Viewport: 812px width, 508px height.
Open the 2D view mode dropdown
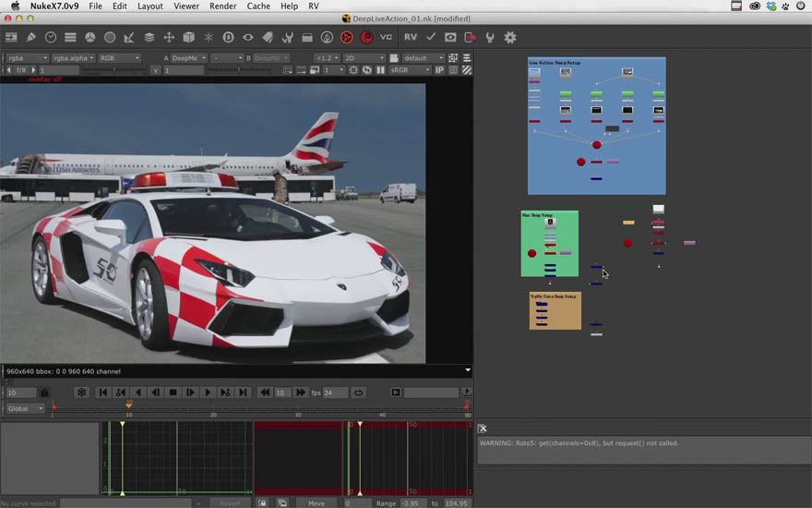pos(364,58)
